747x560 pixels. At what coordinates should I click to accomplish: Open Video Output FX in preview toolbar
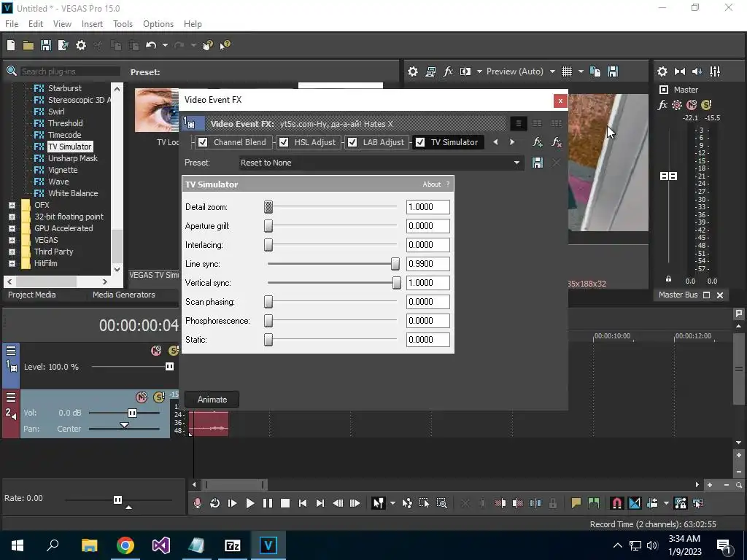(448, 71)
